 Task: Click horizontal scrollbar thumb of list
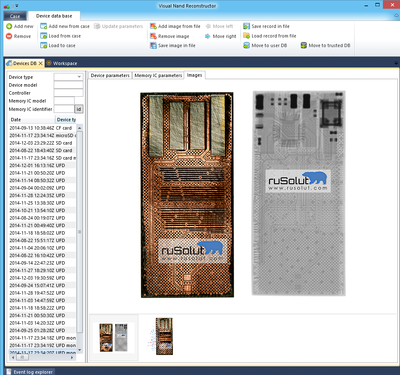coord(22,357)
